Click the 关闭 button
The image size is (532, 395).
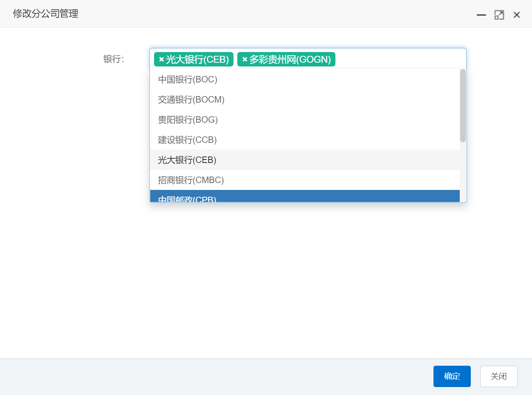pyautogui.click(x=499, y=376)
